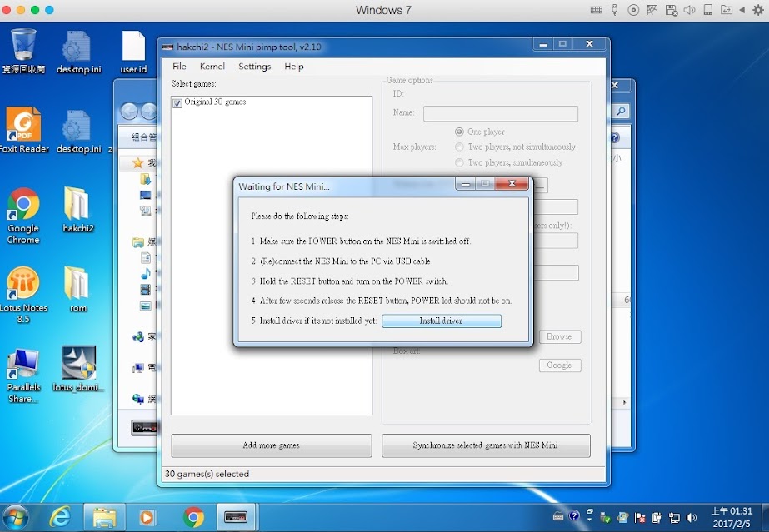Image resolution: width=769 pixels, height=532 pixels.
Task: Click the Name input field
Action: click(x=500, y=113)
